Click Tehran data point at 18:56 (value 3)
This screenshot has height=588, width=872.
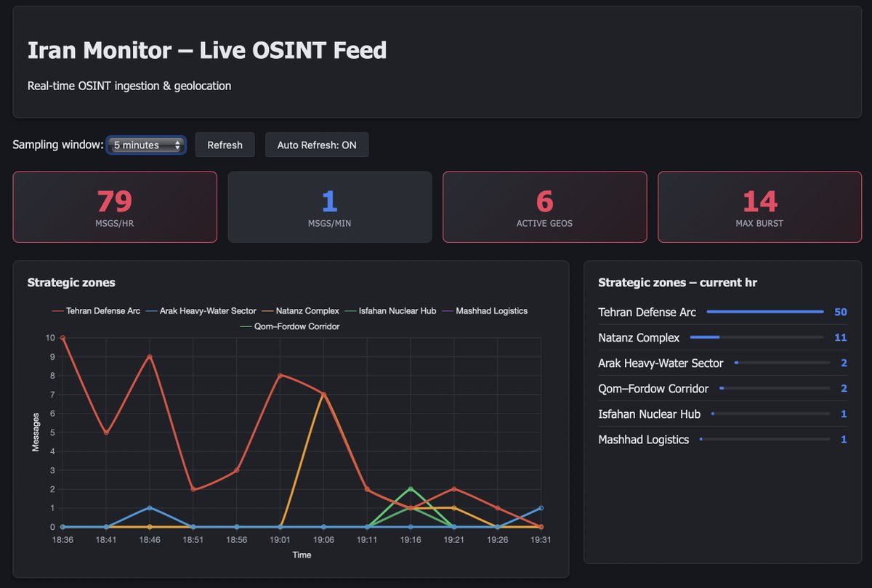click(x=237, y=470)
